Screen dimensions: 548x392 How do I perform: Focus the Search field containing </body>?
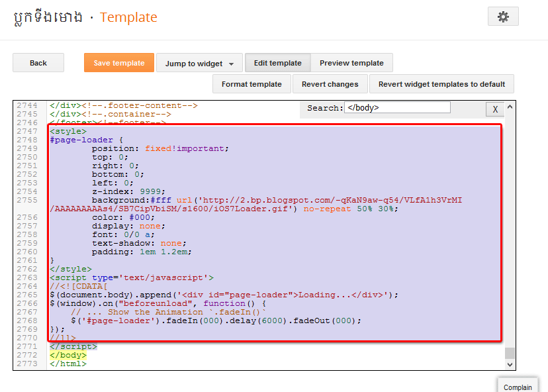[397, 108]
